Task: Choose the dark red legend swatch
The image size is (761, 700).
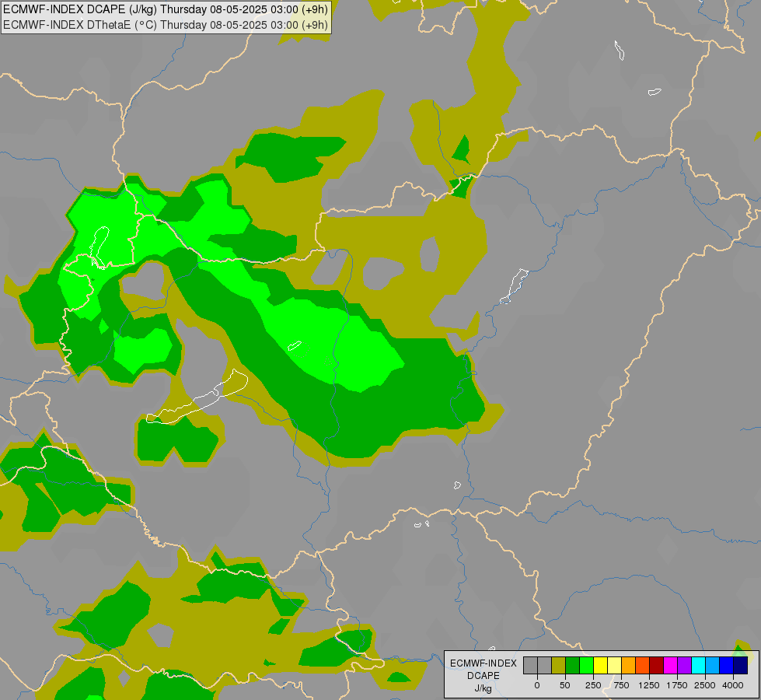Action: tap(657, 666)
